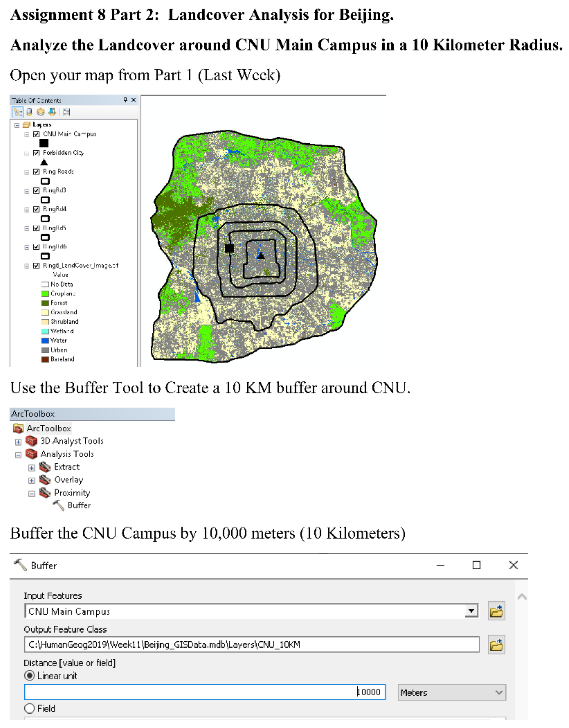Select the Field radio button
The image size is (569, 728).
pyautogui.click(x=30, y=708)
